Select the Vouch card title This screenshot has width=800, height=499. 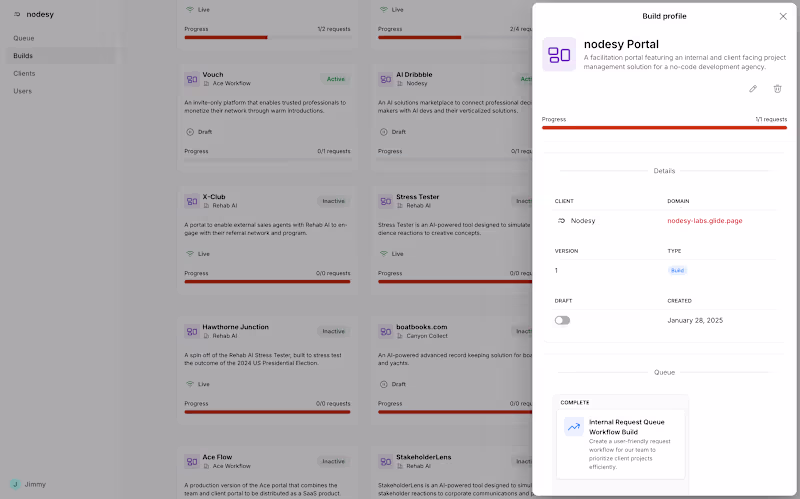pyautogui.click(x=213, y=74)
